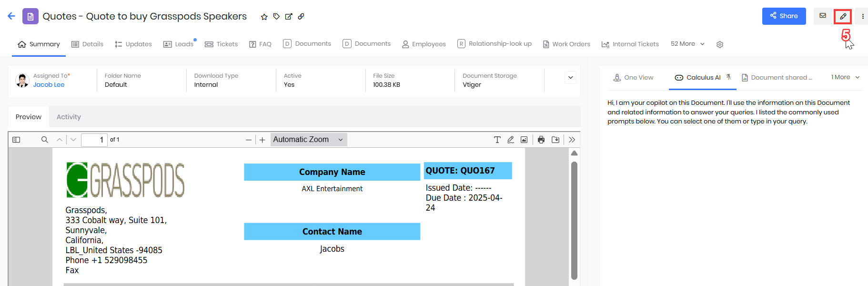Viewport: 868px width, 286px height.
Task: Open the email envelope icon
Action: (823, 16)
